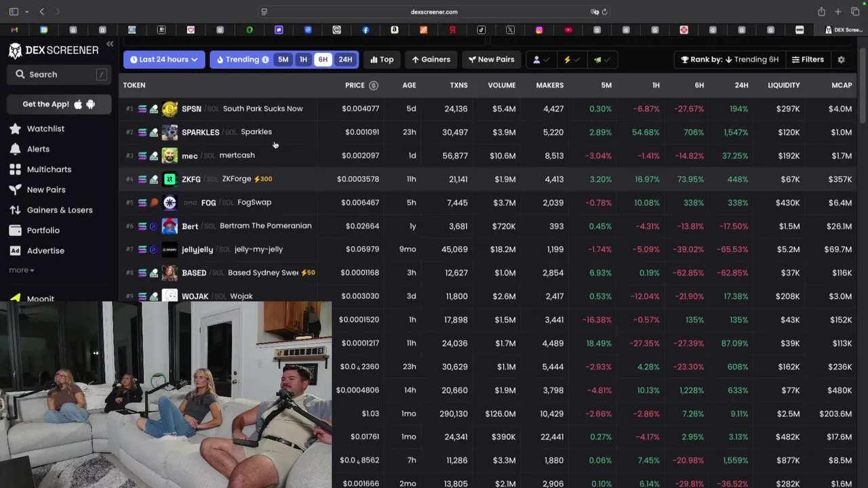
Task: Open the Last 24 hours dropdown
Action: 164,60
